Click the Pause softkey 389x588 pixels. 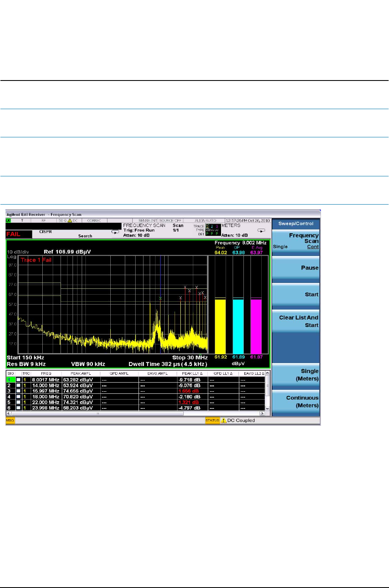pos(296,268)
